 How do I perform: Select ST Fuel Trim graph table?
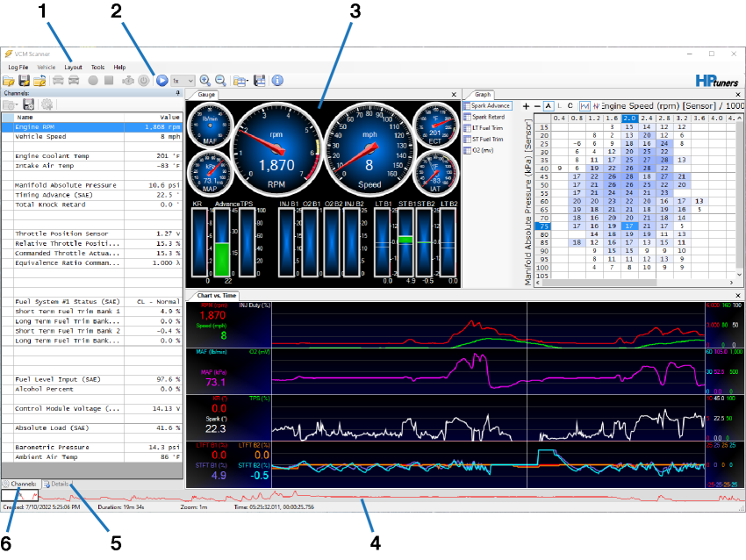pos(484,140)
